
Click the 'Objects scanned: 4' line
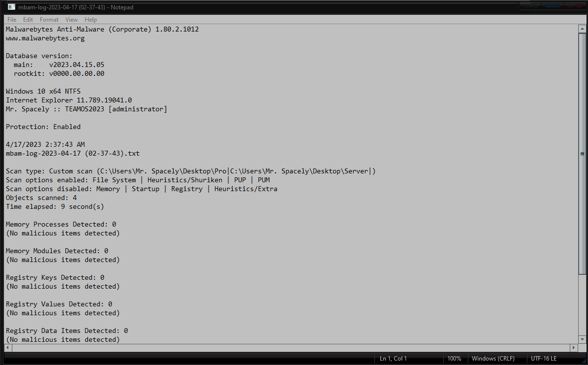(41, 198)
